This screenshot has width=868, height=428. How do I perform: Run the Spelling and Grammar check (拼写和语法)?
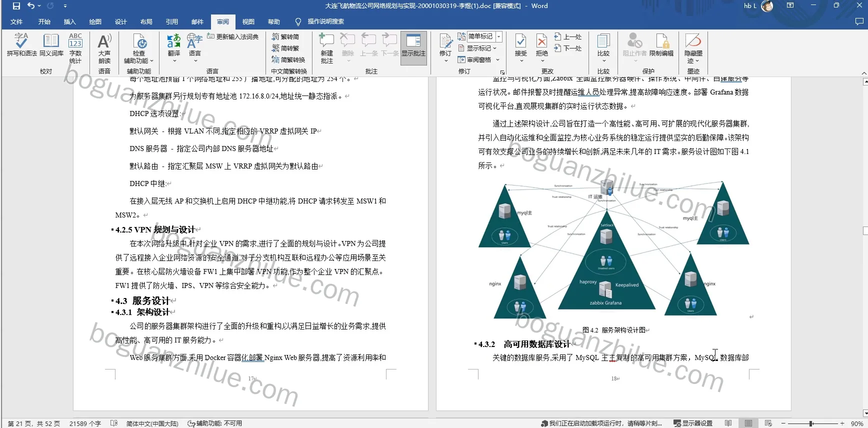(x=21, y=45)
